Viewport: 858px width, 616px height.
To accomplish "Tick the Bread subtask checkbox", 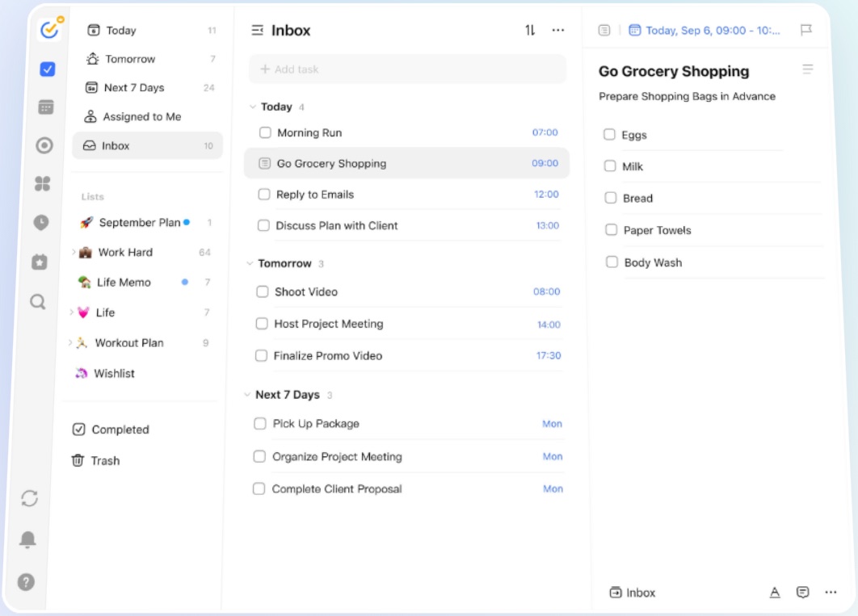I will tap(611, 198).
